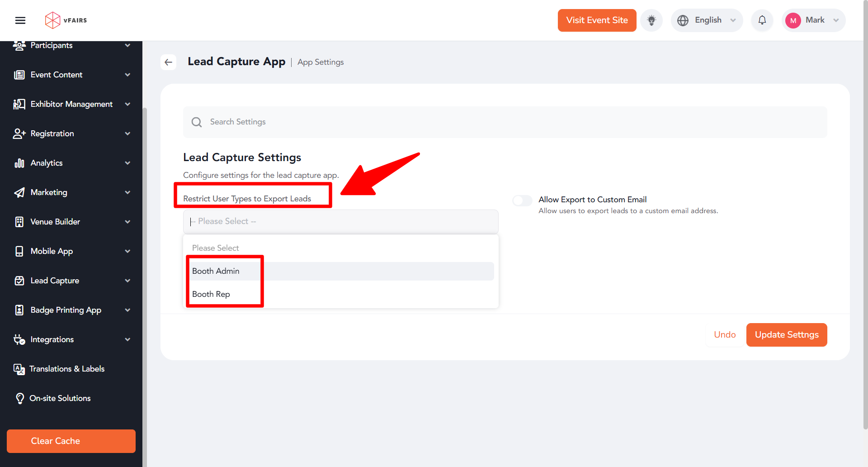Choose the Please Select option
This screenshot has width=868, height=467.
pos(340,248)
